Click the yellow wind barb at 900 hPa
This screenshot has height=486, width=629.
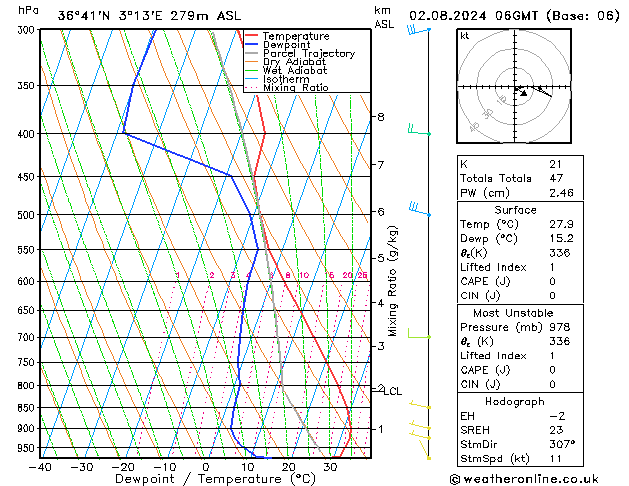click(x=420, y=426)
